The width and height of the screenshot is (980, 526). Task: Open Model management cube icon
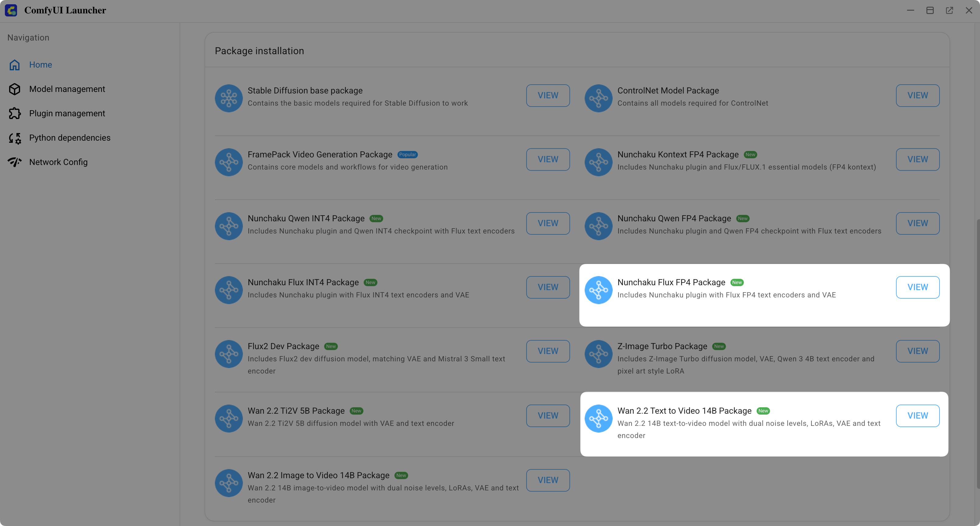(x=15, y=89)
